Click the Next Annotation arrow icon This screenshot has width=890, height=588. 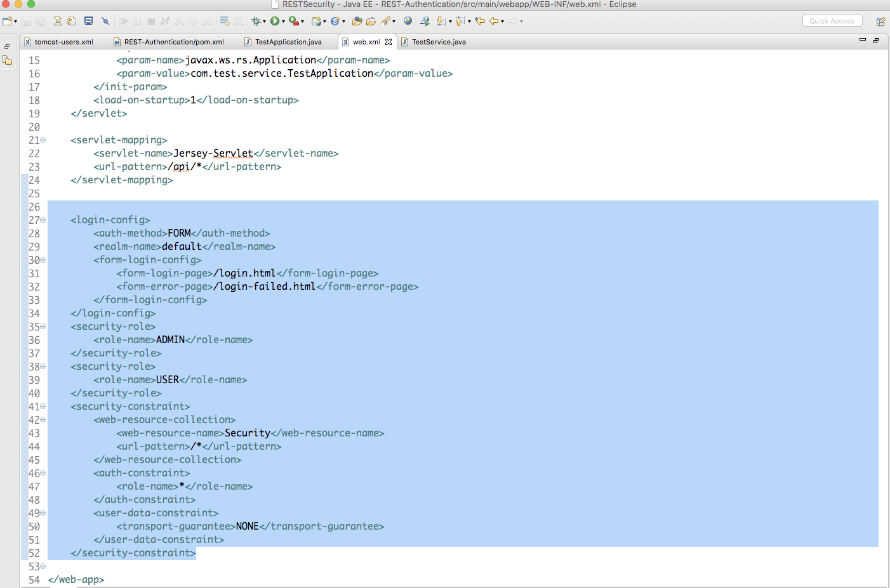440,21
